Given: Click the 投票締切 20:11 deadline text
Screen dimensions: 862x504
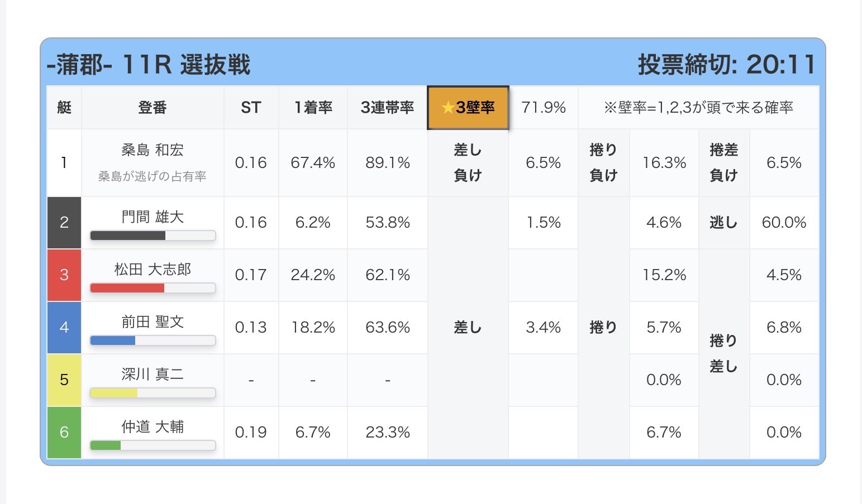Looking at the screenshot, I should click(x=727, y=65).
